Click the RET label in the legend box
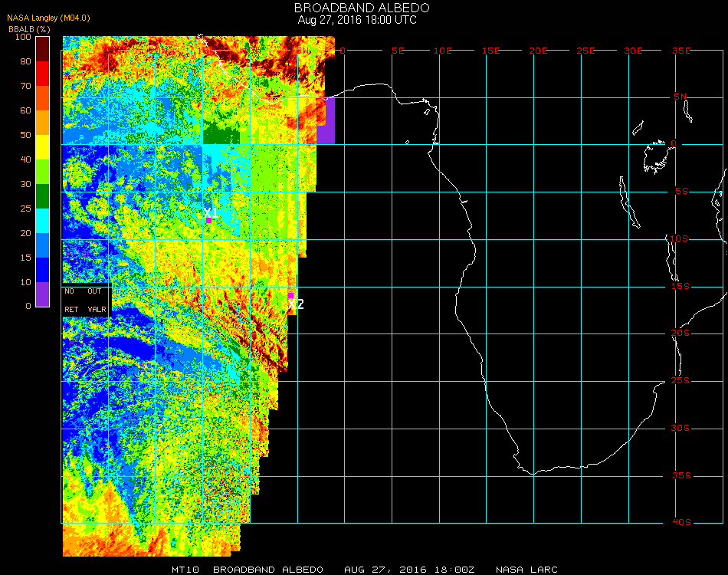The width and height of the screenshot is (728, 575). click(71, 310)
